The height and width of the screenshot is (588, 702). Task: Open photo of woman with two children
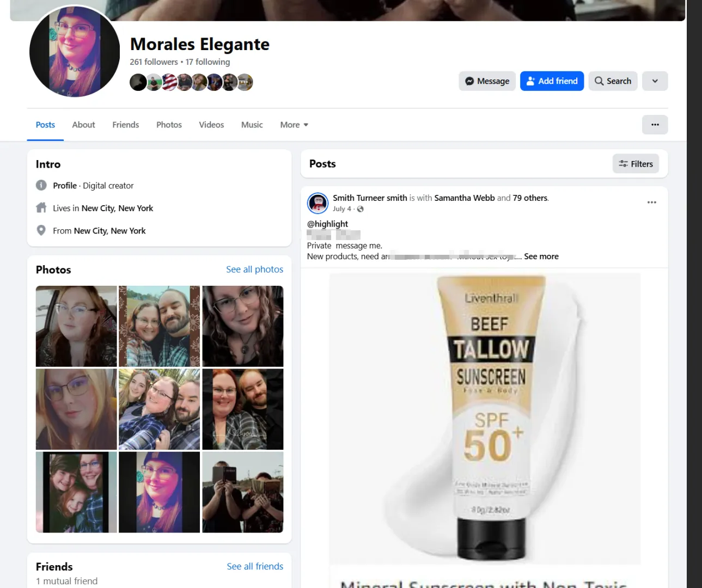click(76, 492)
